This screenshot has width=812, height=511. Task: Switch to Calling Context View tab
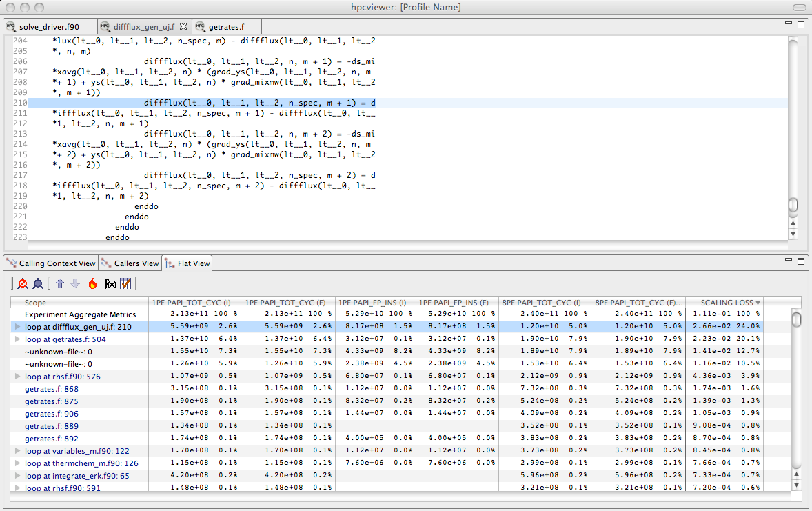51,263
